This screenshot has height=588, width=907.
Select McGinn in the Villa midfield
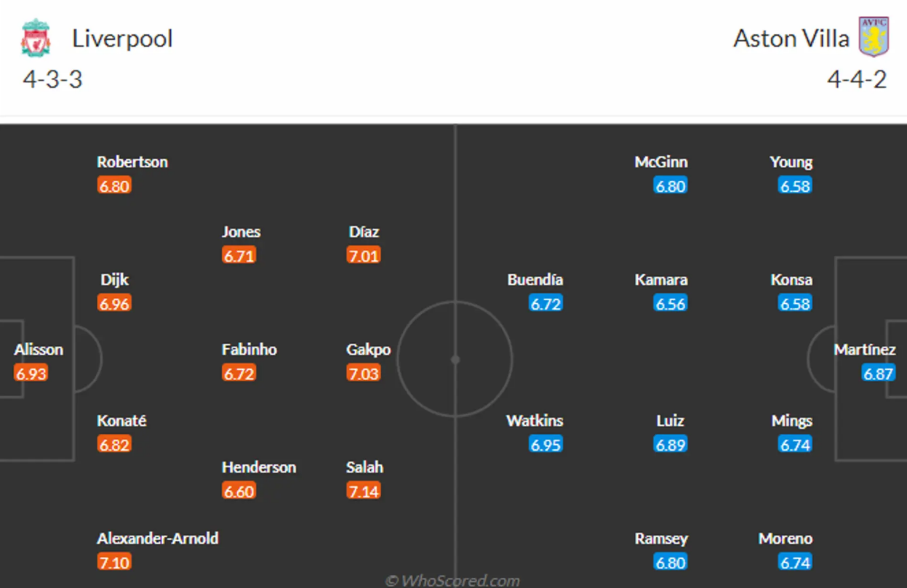click(x=660, y=162)
